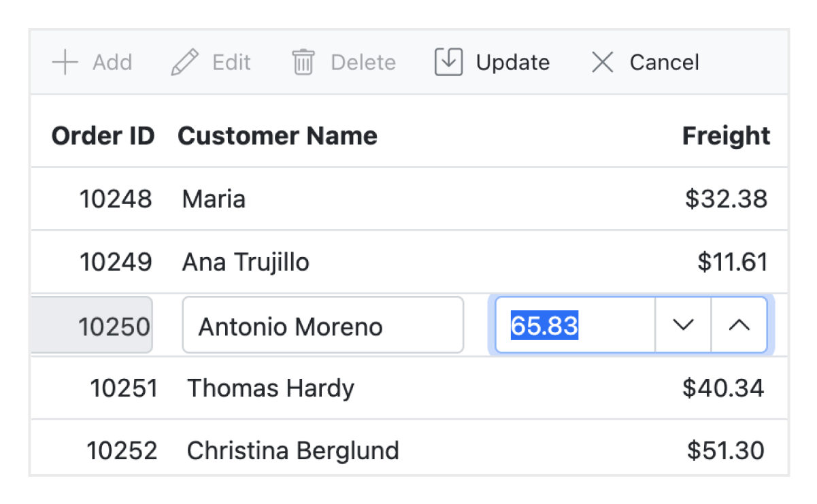
Task: Click the Update toolbar label
Action: pyautogui.click(x=513, y=63)
